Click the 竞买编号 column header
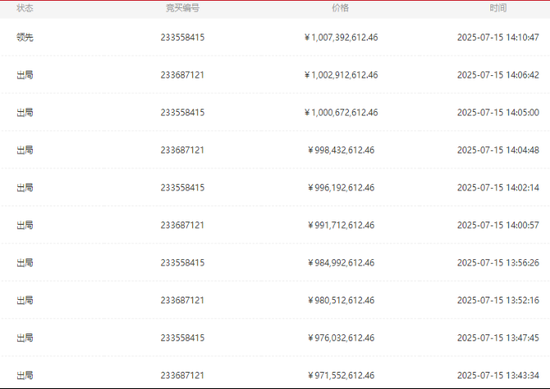 pyautogui.click(x=182, y=8)
